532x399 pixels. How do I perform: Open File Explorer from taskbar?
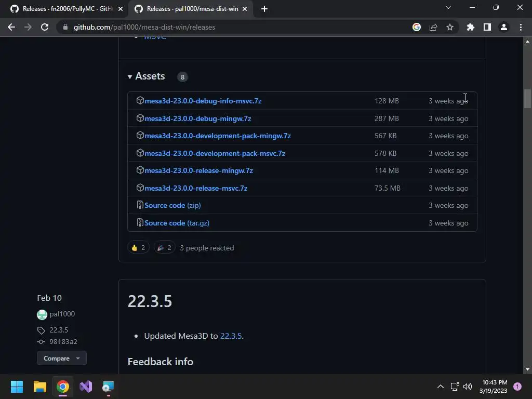point(39,387)
